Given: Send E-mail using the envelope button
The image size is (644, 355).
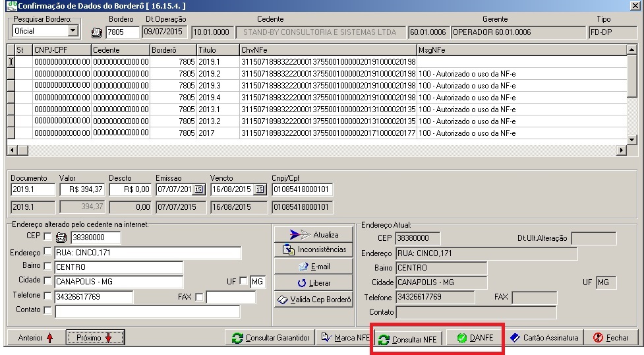Looking at the screenshot, I should [x=314, y=267].
